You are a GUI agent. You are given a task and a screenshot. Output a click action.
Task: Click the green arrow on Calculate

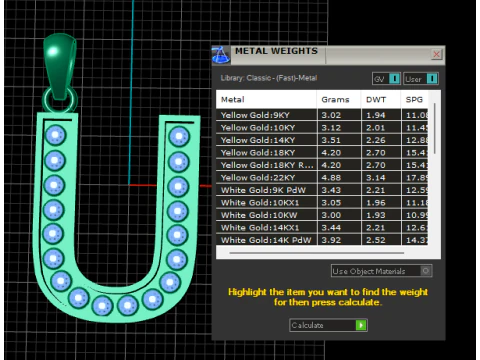click(x=361, y=325)
